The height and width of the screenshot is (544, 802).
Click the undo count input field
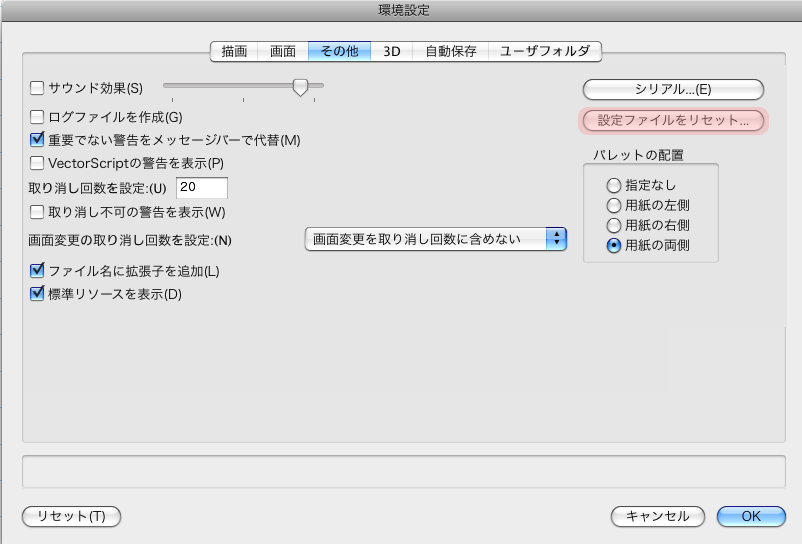tap(202, 188)
